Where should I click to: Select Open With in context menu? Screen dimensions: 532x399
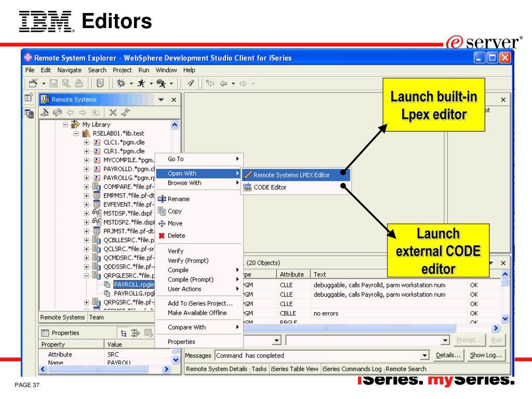[x=199, y=174]
